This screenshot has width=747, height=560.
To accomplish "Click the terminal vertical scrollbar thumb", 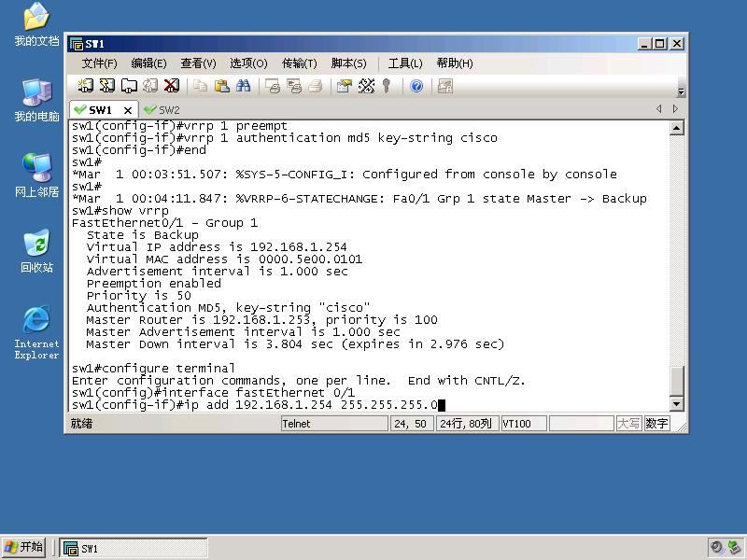I will tap(677, 381).
